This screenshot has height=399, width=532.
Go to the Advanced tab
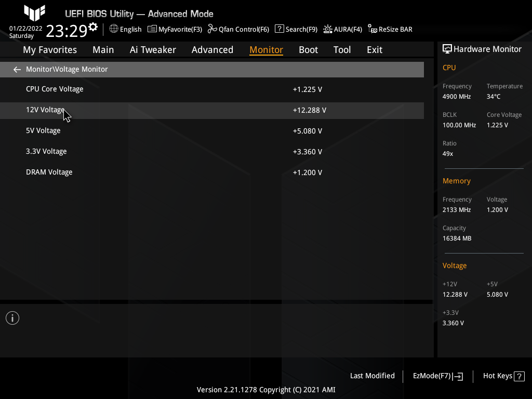212,50
